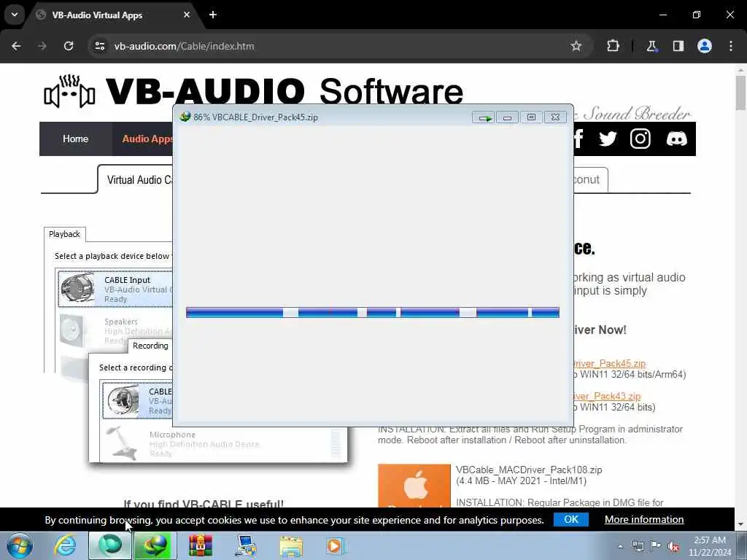Open the VB-Audio Facebook page

(578, 139)
